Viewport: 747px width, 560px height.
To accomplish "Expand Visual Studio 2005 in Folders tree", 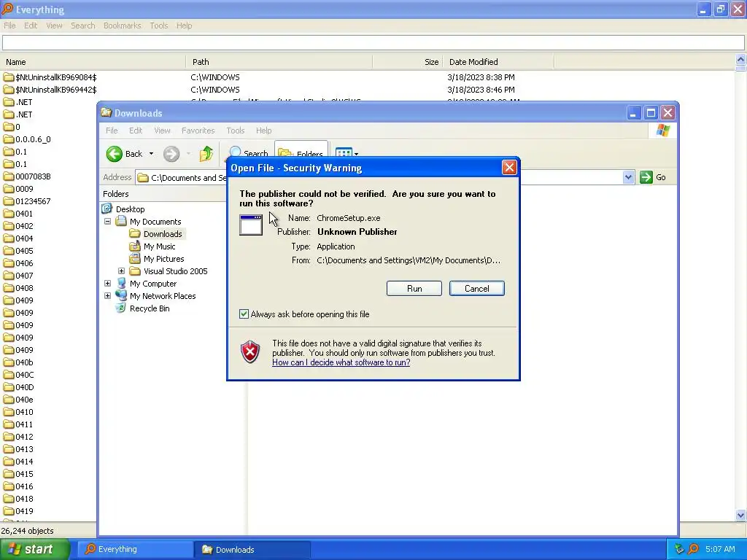I will point(122,271).
